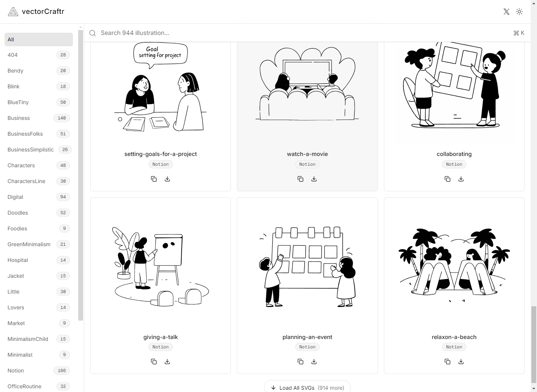
Task: Select the Business category
Action: pyautogui.click(x=39, y=118)
